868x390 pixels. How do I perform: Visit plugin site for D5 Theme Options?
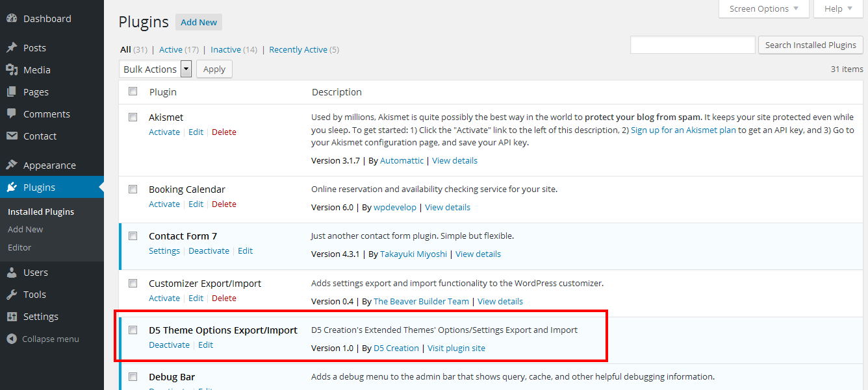coord(456,348)
